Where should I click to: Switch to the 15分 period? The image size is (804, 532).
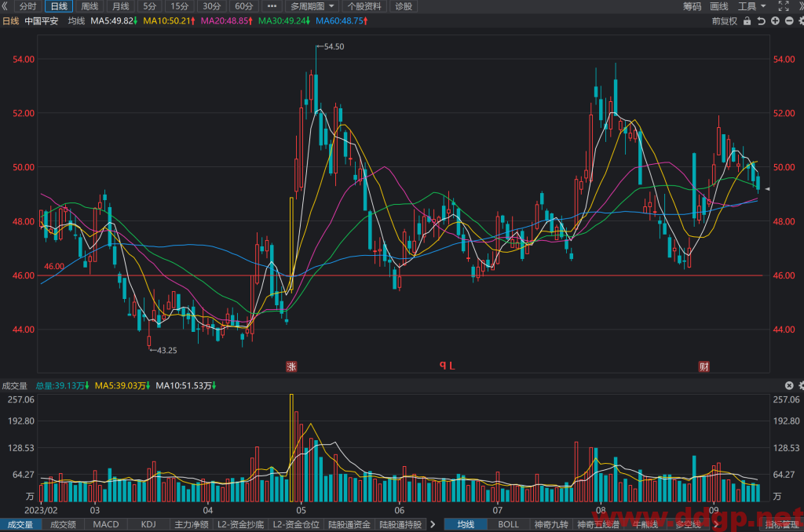click(180, 6)
